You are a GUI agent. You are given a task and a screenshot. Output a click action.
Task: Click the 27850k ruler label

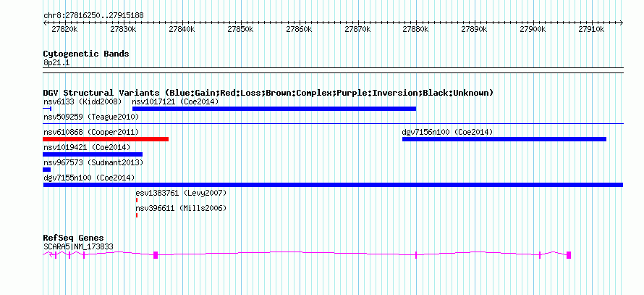(x=240, y=30)
